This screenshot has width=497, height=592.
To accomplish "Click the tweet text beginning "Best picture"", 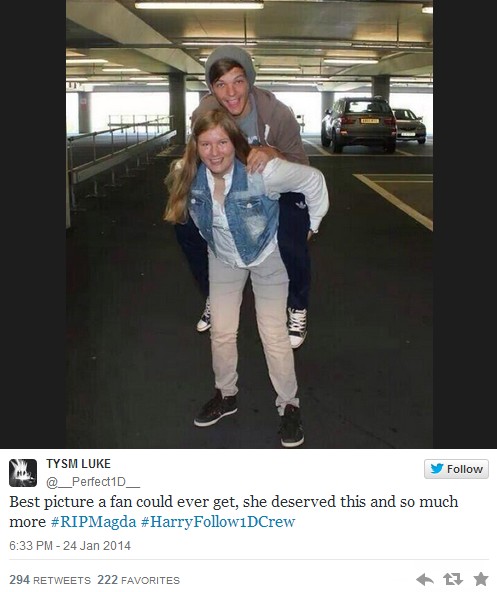I will (x=234, y=512).
